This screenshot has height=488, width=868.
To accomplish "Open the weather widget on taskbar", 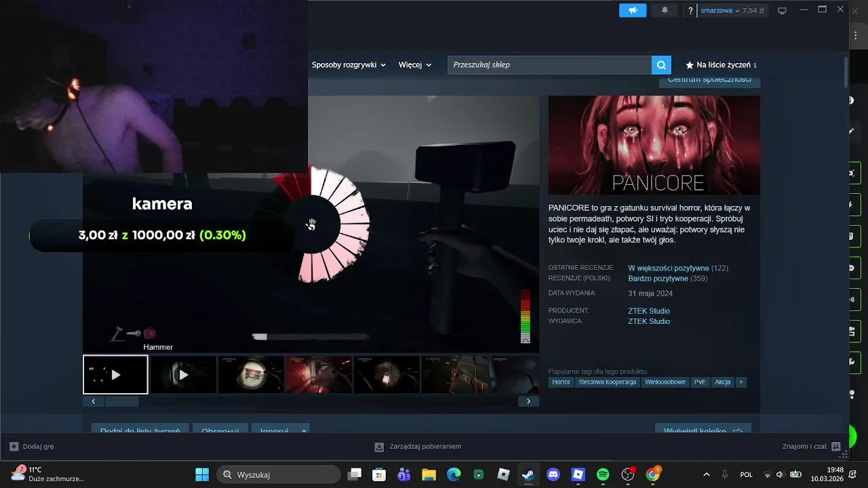I will pos(47,474).
